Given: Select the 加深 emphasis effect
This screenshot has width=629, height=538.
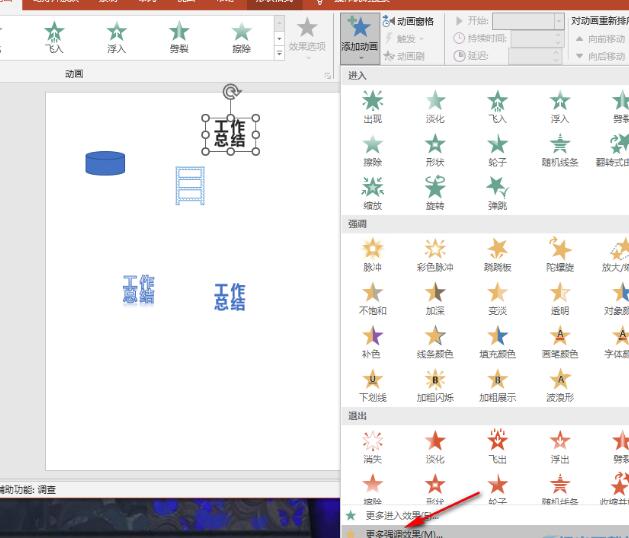Looking at the screenshot, I should coord(435,298).
